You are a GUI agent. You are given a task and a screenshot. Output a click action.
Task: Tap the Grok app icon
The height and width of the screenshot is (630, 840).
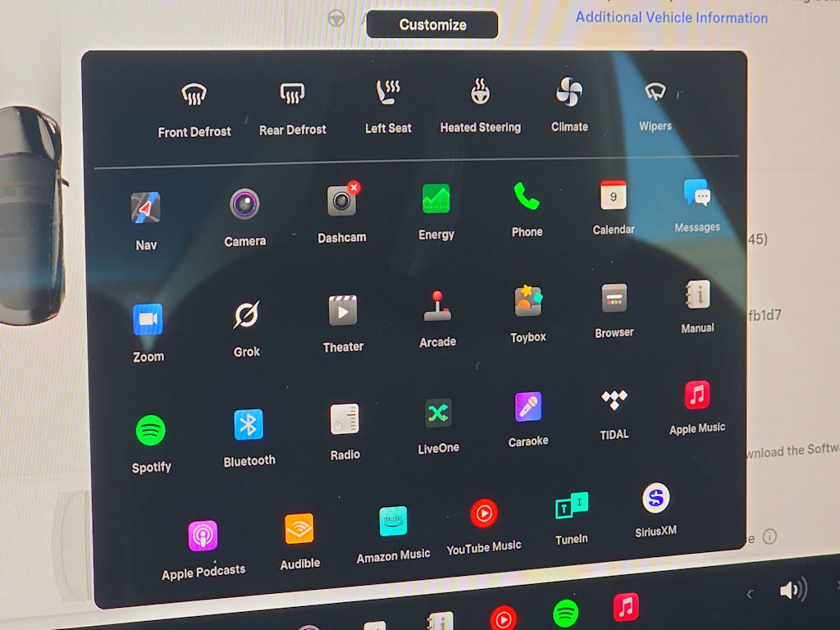[x=246, y=315]
